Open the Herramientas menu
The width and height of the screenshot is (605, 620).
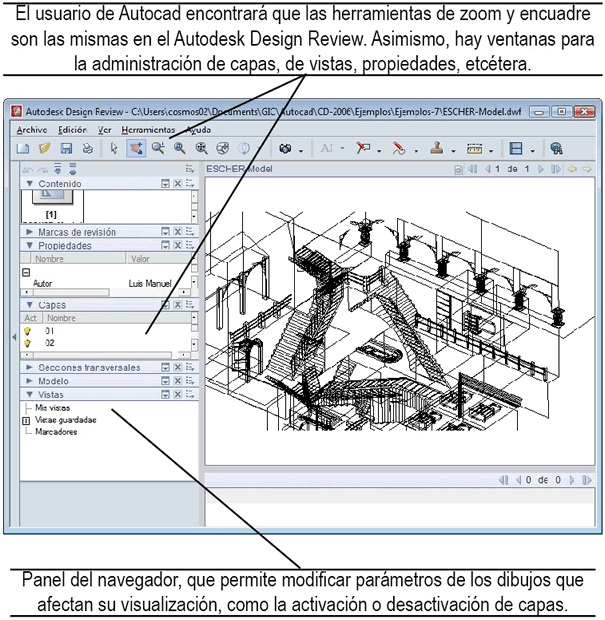coord(148,130)
